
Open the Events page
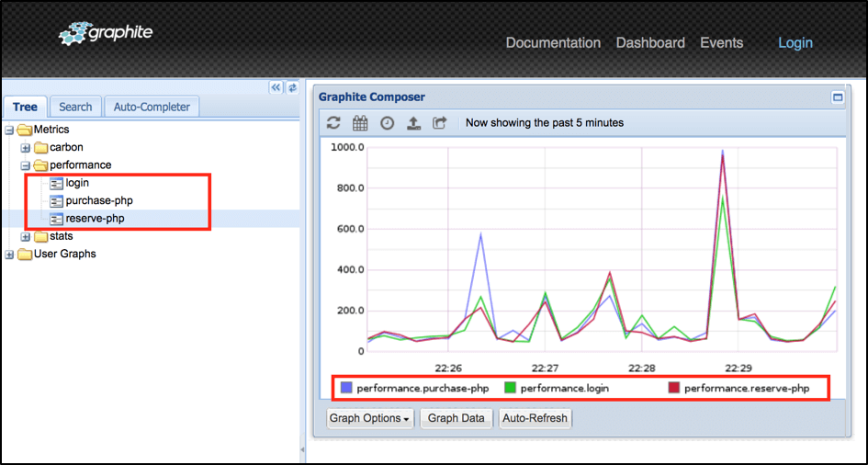pyautogui.click(x=722, y=42)
